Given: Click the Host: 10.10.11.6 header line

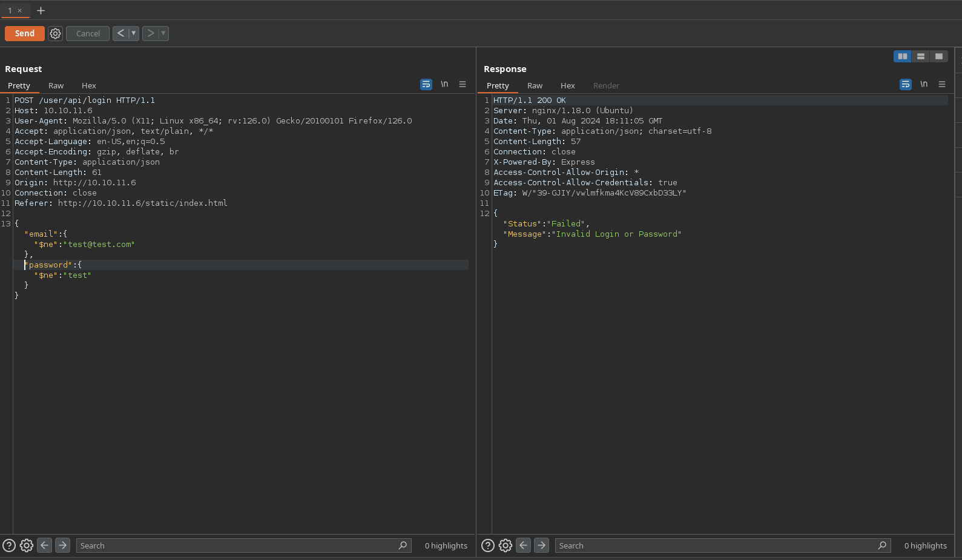Looking at the screenshot, I should [53, 111].
